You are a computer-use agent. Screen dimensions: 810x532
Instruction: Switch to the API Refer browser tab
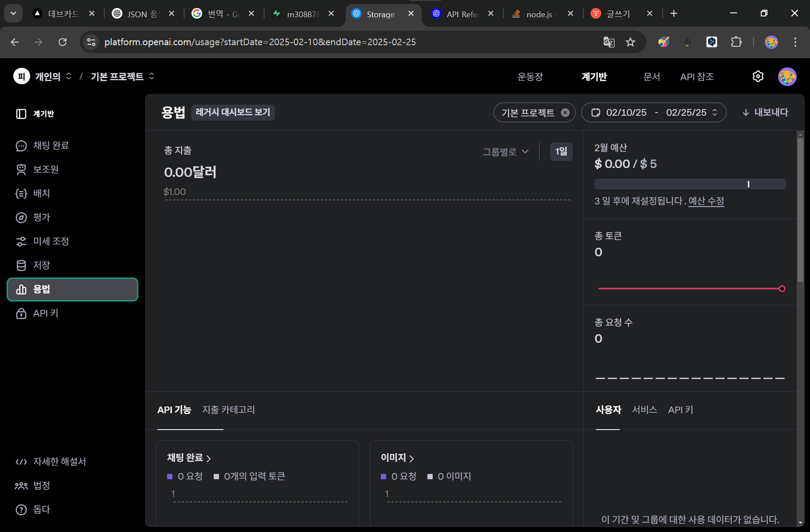pyautogui.click(x=462, y=14)
